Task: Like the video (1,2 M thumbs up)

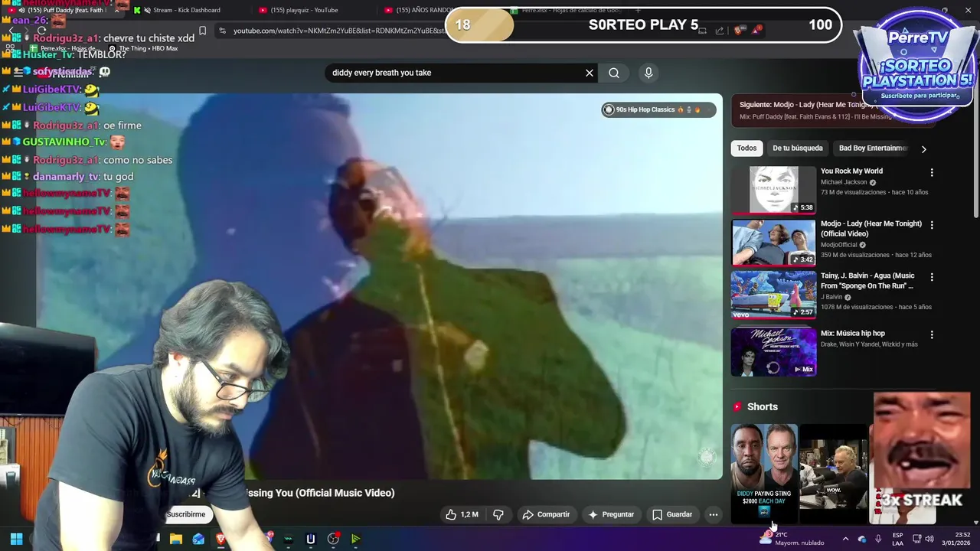Action: 462,514
